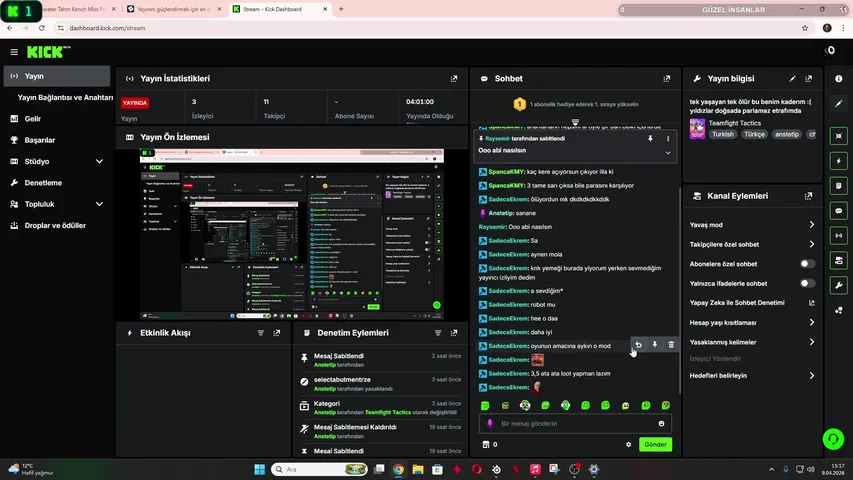The image size is (853, 480).
Task: Edit stream info with the pencil icon
Action: tap(792, 79)
